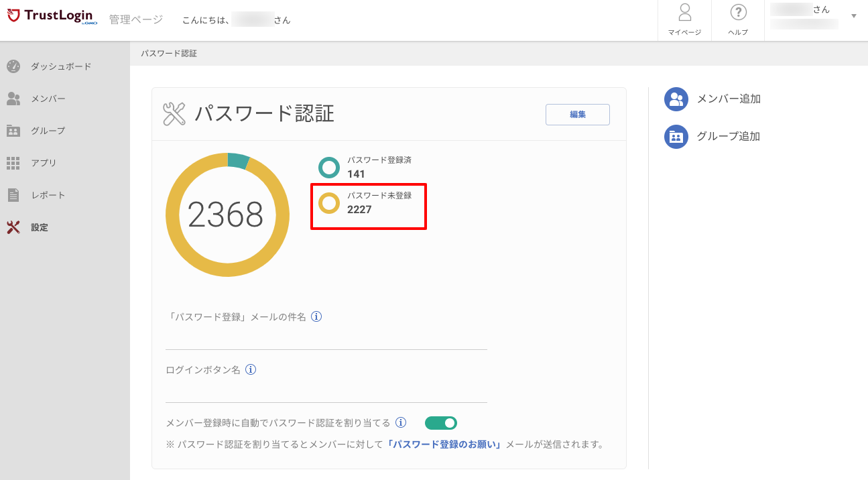Click the Reports document icon in sidebar
Screen dimensions: 868x480
(13, 195)
